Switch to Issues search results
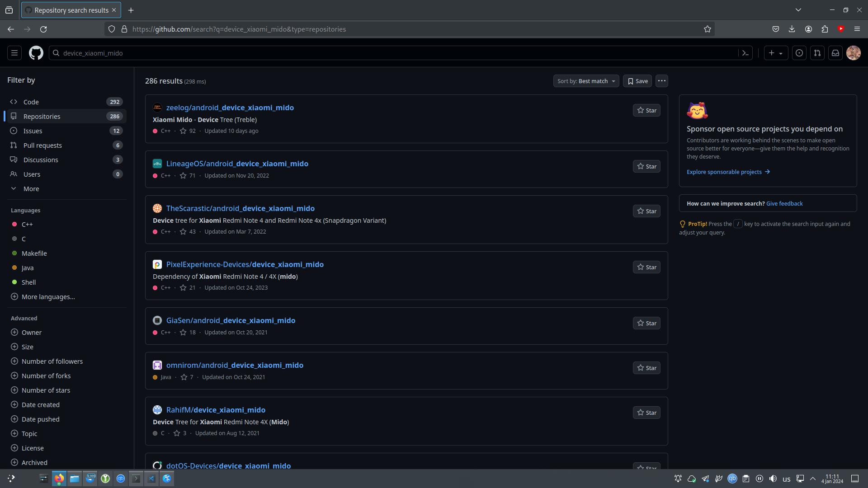This screenshot has height=488, width=868. pyautogui.click(x=67, y=131)
